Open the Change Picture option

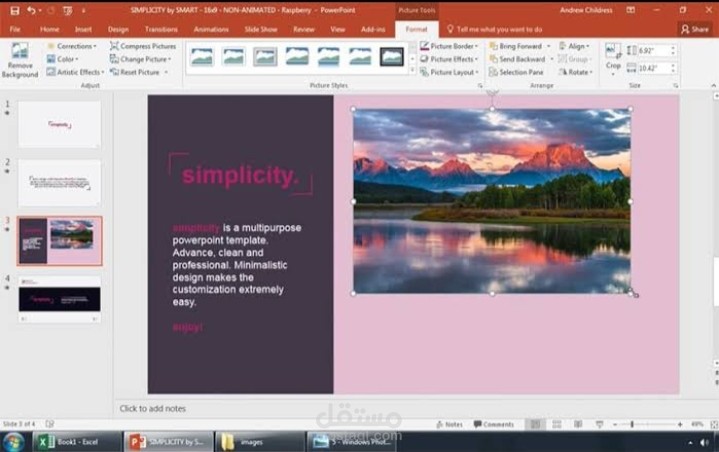pos(140,59)
